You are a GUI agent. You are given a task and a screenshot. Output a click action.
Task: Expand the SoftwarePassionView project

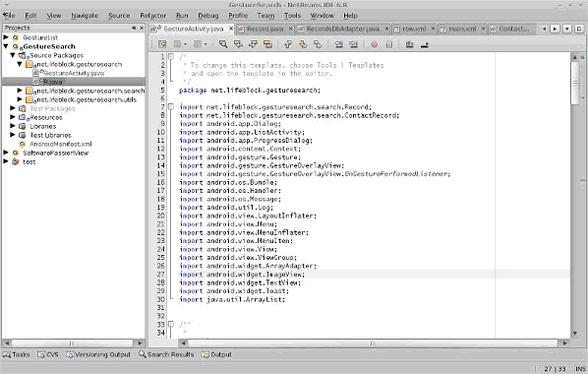click(6, 153)
